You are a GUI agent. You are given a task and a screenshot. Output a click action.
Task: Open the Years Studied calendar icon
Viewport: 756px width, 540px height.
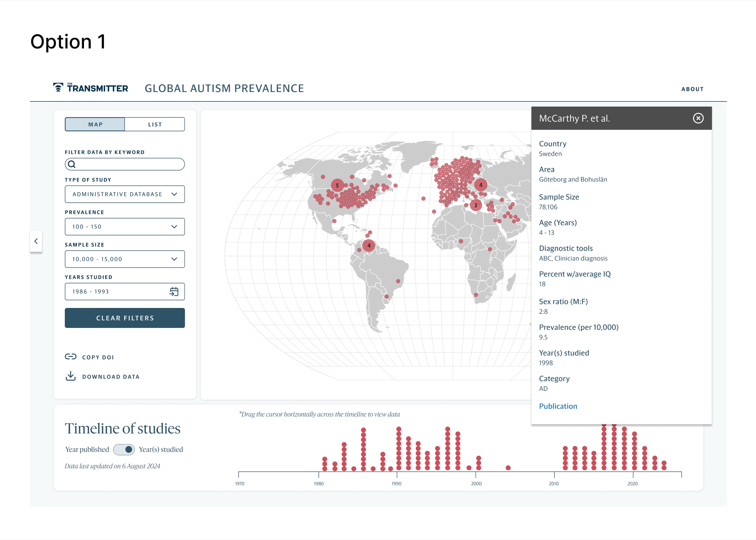click(x=174, y=292)
